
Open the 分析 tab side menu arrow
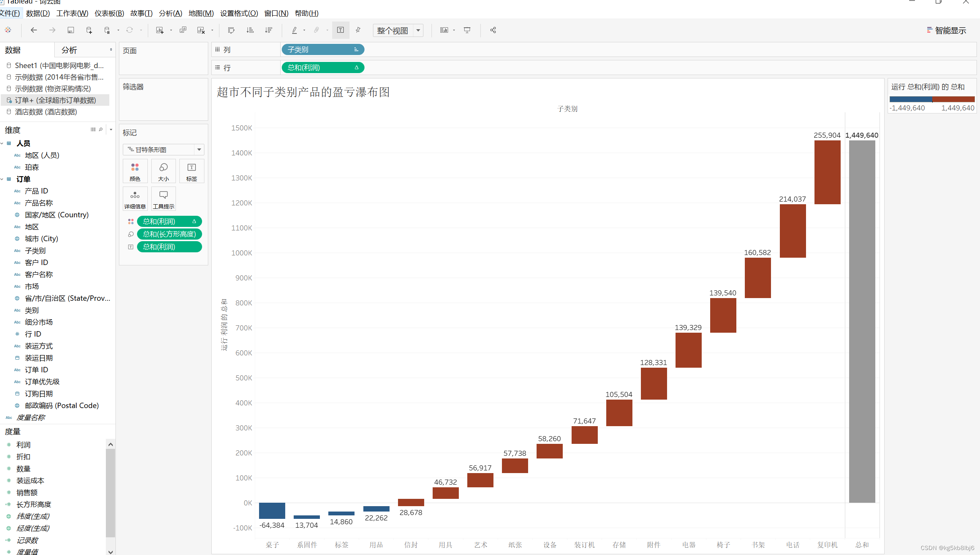(x=111, y=50)
